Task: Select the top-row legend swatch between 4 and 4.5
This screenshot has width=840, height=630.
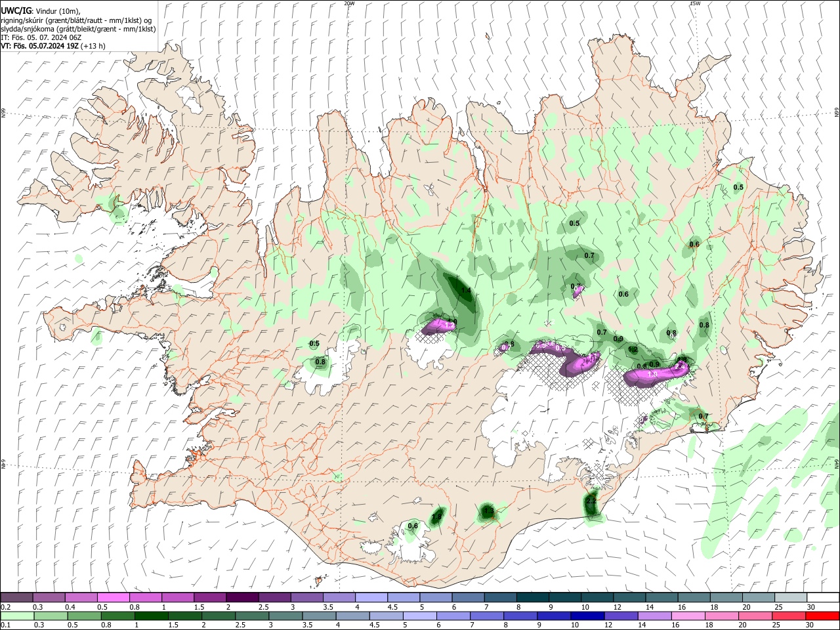Action: coord(371,597)
